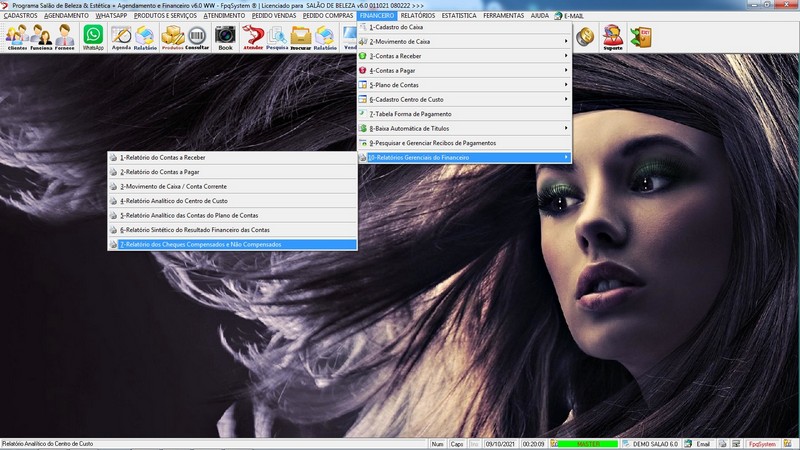Select 1-Cadastro do Caixa menu entry
This screenshot has width=800, height=450.
pos(464,27)
